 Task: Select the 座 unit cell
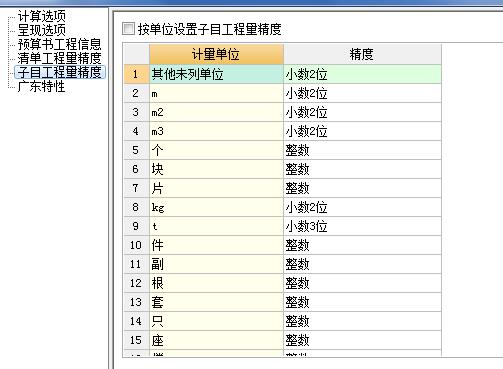[216, 340]
